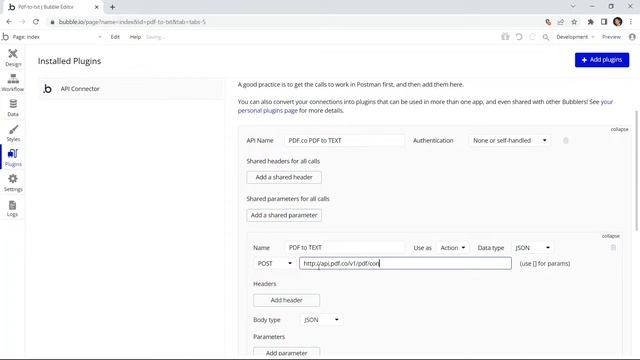Click the Add header button

[286, 300]
